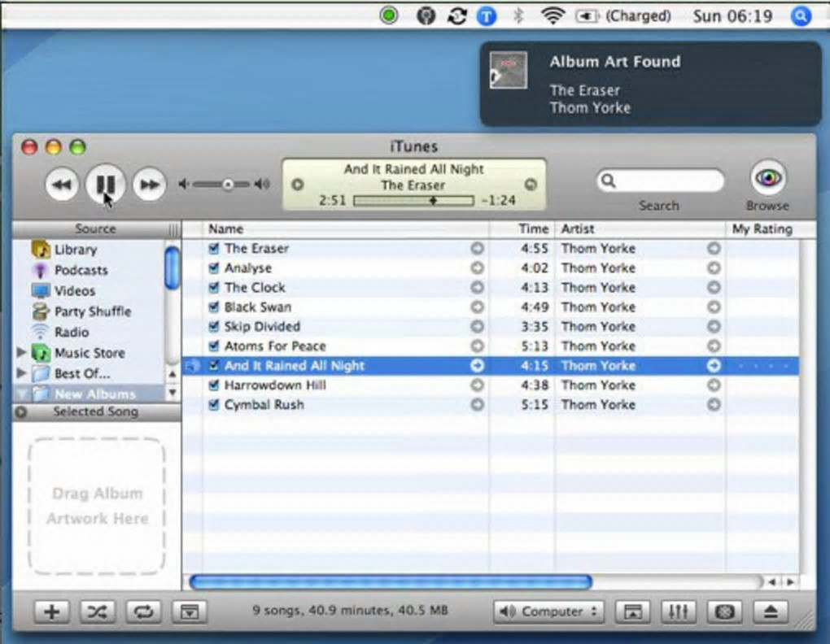Viewport: 830px width, 644px height.
Task: Click artist arrow link in Cymbal Rush row
Action: coord(714,404)
